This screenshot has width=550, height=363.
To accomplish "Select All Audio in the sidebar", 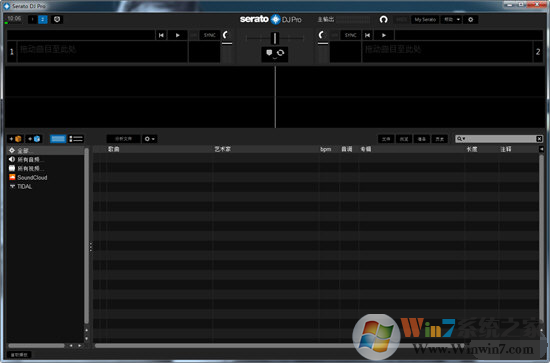I will 45,160.
